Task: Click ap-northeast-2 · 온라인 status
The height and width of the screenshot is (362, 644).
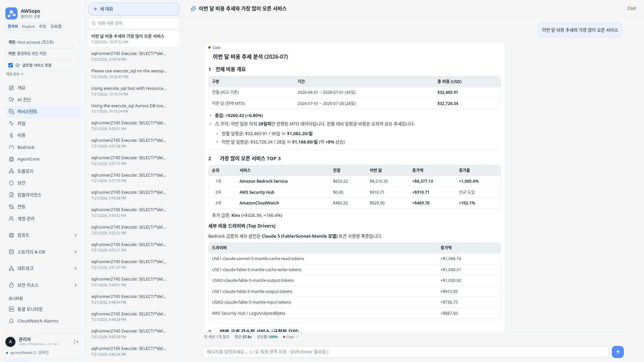Action: 28,353
